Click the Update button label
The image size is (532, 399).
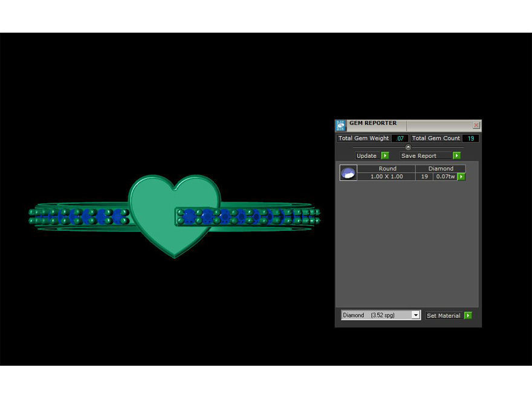pos(366,156)
